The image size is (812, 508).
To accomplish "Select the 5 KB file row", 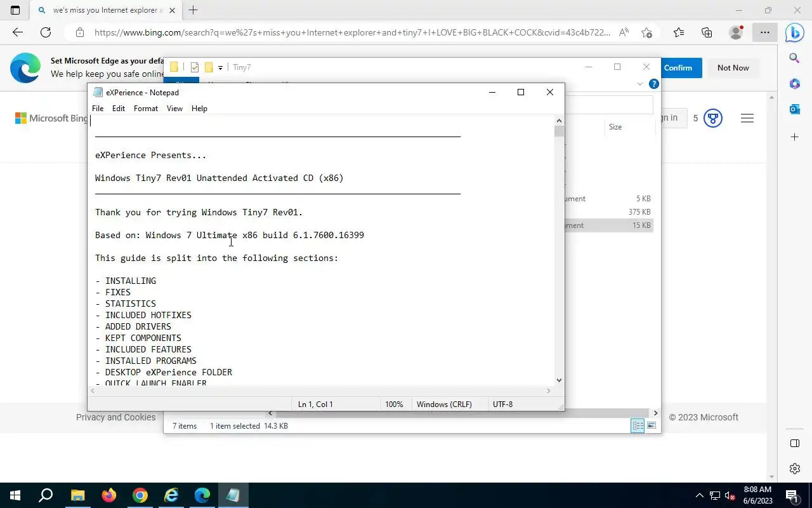I will click(x=608, y=199).
